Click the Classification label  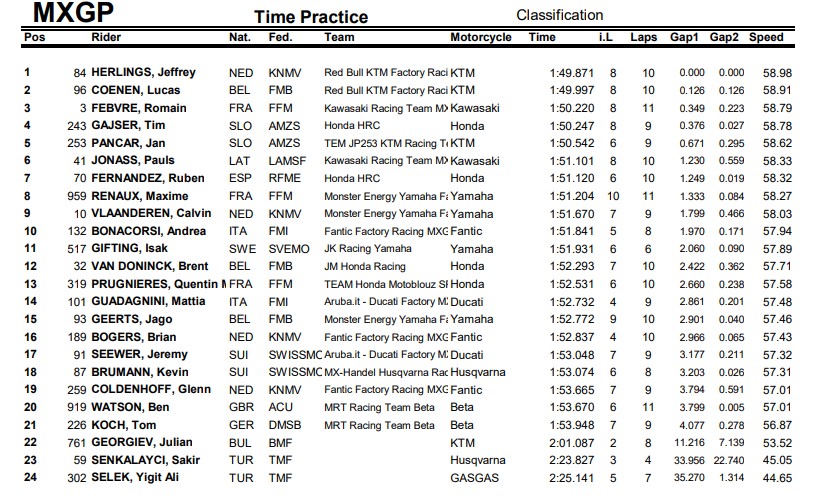559,15
